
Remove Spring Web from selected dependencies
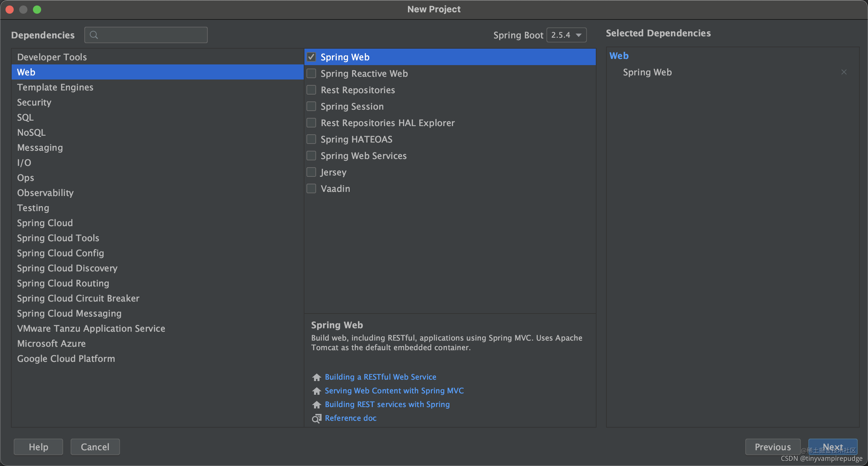[x=844, y=72]
